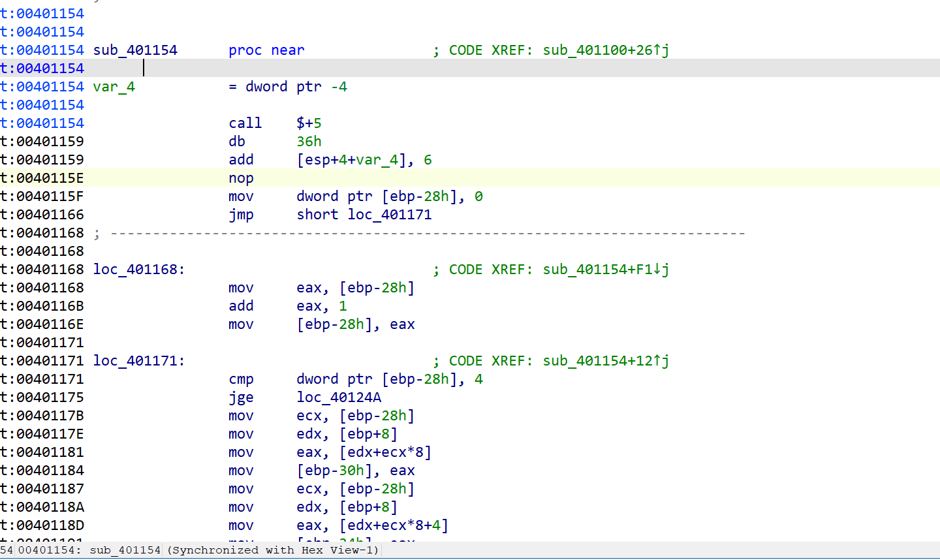
Task: Select the var_4 variable definition
Action: (114, 87)
